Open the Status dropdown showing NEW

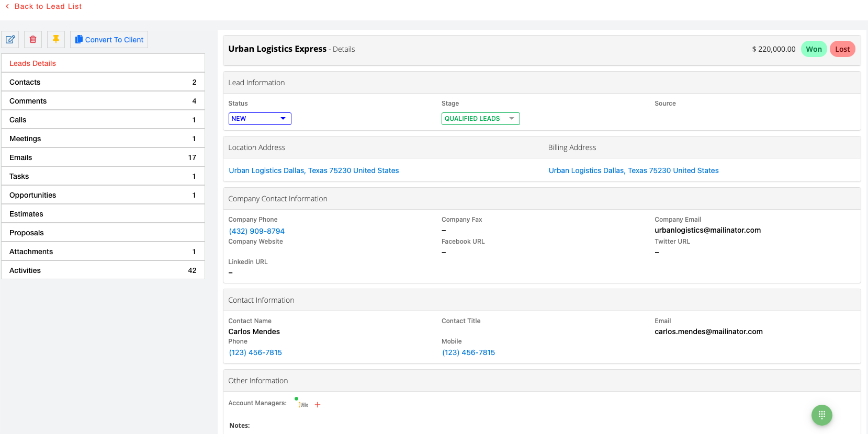click(x=260, y=119)
